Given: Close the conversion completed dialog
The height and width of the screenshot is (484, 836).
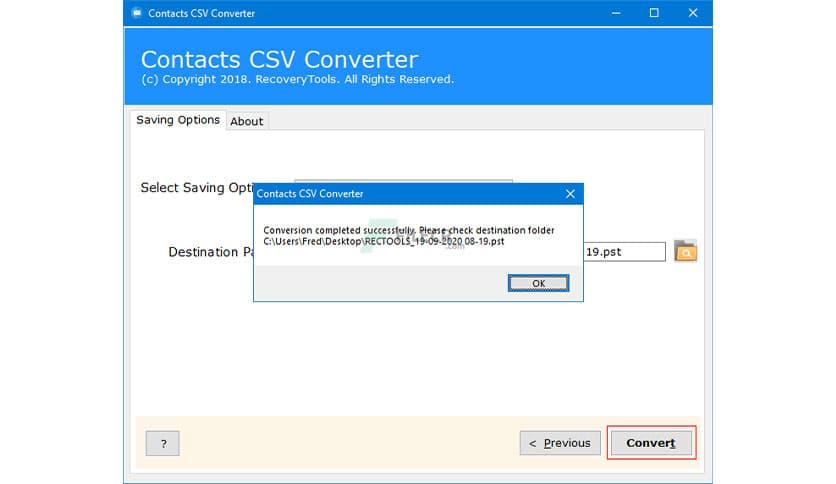Looking at the screenshot, I should [570, 193].
